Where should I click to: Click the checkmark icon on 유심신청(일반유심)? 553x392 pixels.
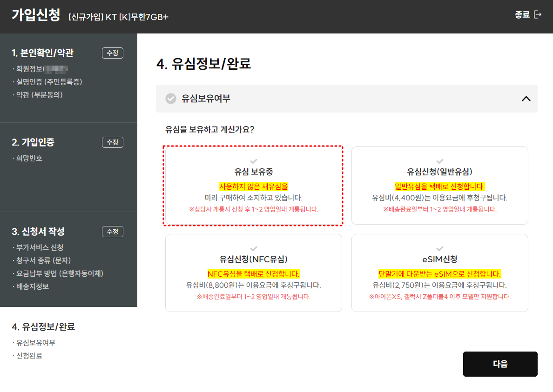click(440, 161)
